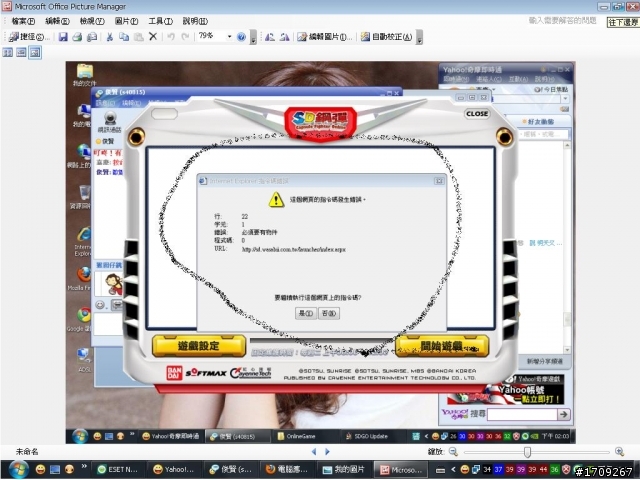The width and height of the screenshot is (640, 480).
Task: Open the Yahoo!... taskbar button
Action: pyautogui.click(x=173, y=470)
